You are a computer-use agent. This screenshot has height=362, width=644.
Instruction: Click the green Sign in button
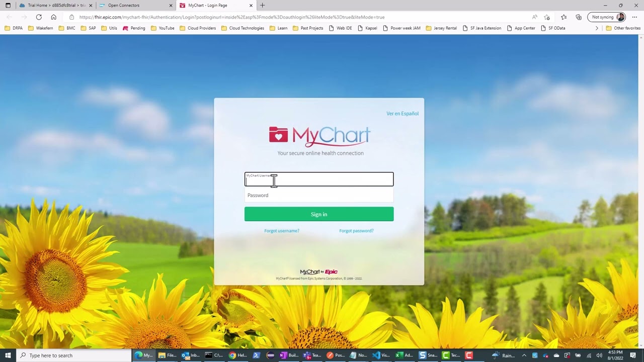pos(319,214)
